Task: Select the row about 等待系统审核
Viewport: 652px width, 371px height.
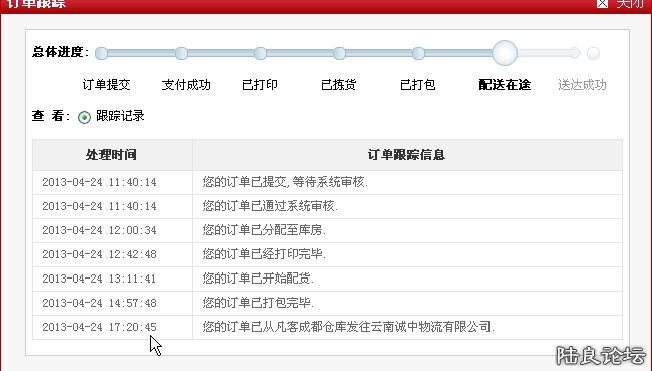Action: 327,182
